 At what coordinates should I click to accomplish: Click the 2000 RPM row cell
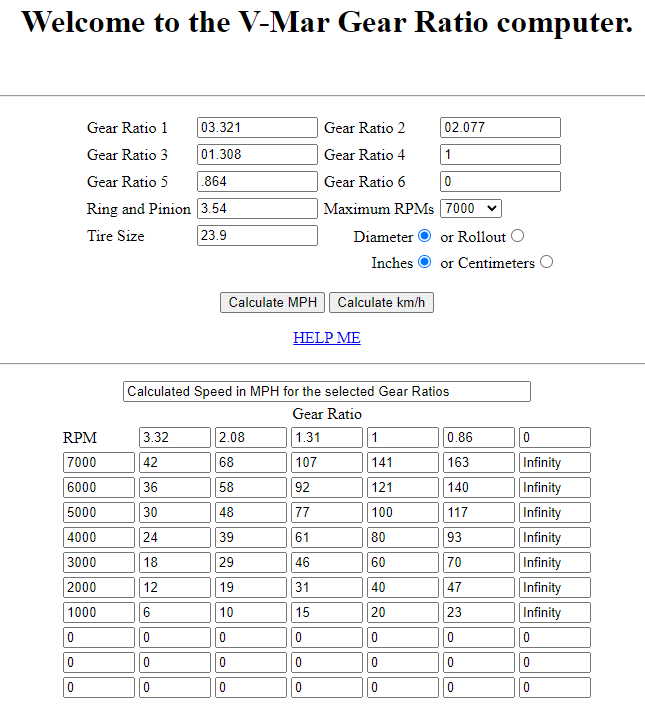tap(99, 587)
